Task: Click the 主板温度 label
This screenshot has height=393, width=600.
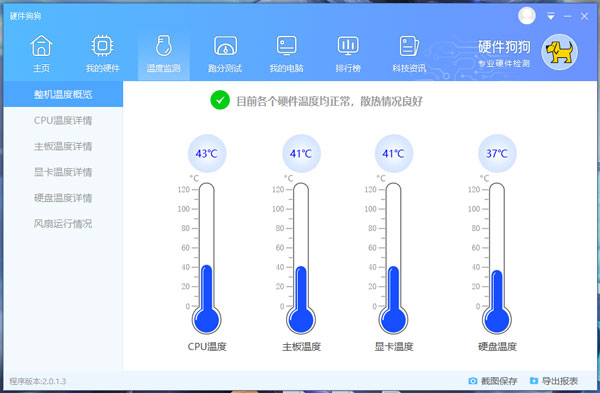Action: tap(302, 347)
